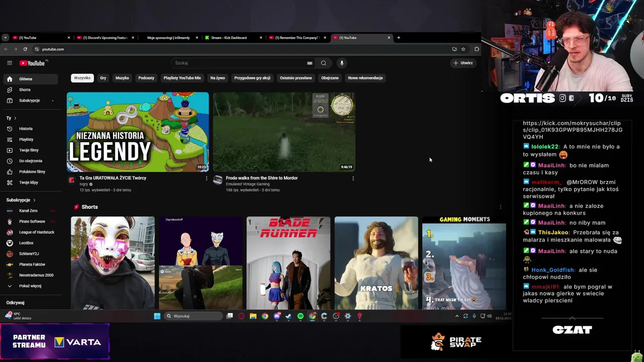Select the Nowe rekomendacje chip

coord(365,78)
